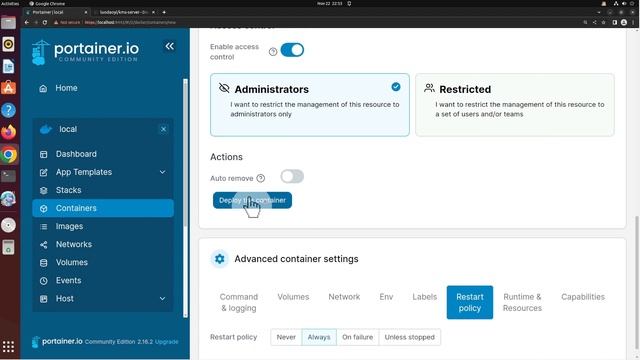Switch to Capabilities tab

(583, 297)
